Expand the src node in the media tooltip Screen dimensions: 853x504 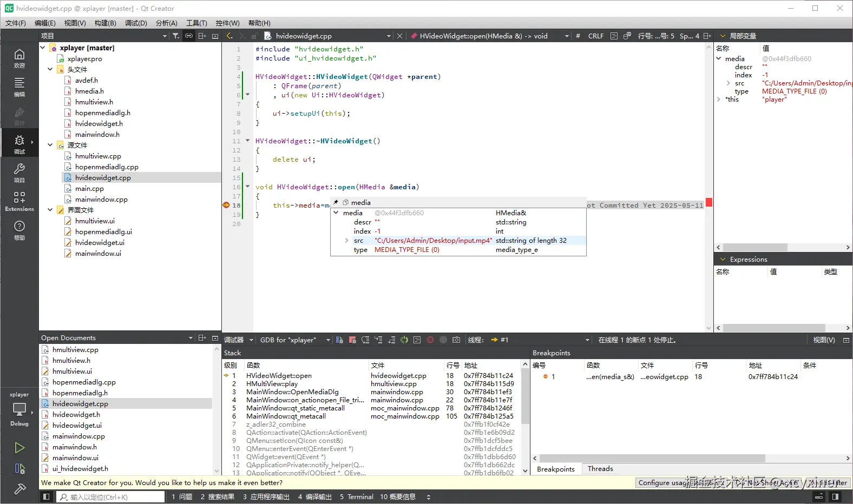[x=346, y=241]
